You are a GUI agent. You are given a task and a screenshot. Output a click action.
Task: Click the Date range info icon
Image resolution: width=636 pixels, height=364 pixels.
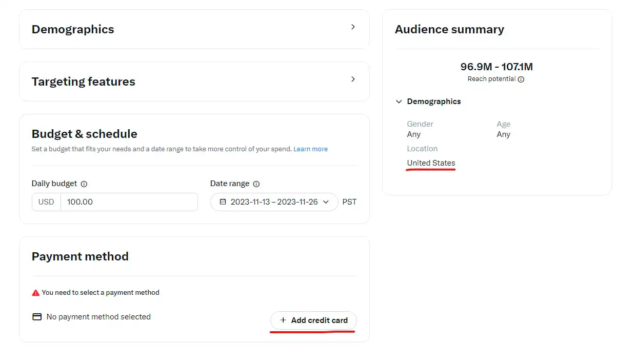click(x=256, y=184)
